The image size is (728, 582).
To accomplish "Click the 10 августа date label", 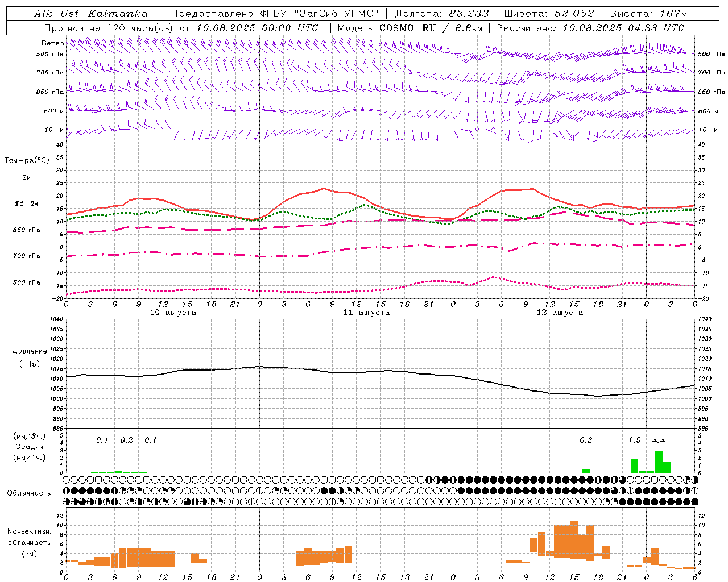I will [x=173, y=313].
